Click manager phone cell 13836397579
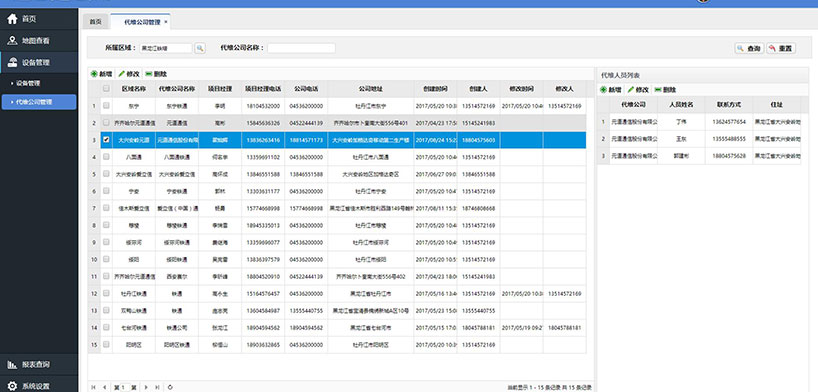Image resolution: width=818 pixels, height=392 pixels. pyautogui.click(x=263, y=259)
